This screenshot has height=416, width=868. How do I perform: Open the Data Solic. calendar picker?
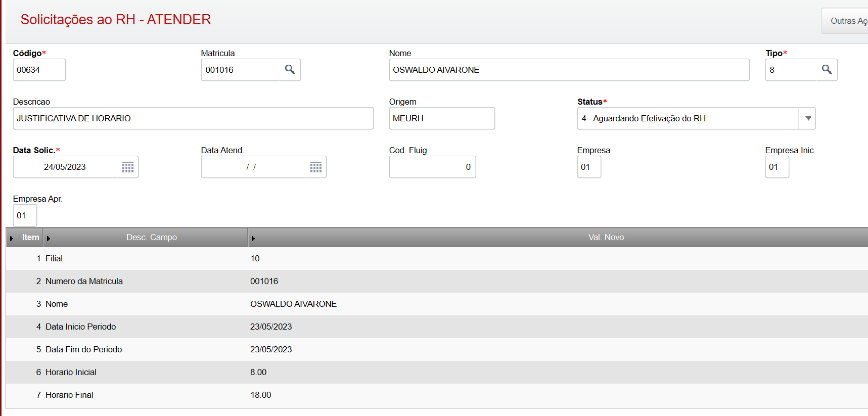pyautogui.click(x=128, y=167)
